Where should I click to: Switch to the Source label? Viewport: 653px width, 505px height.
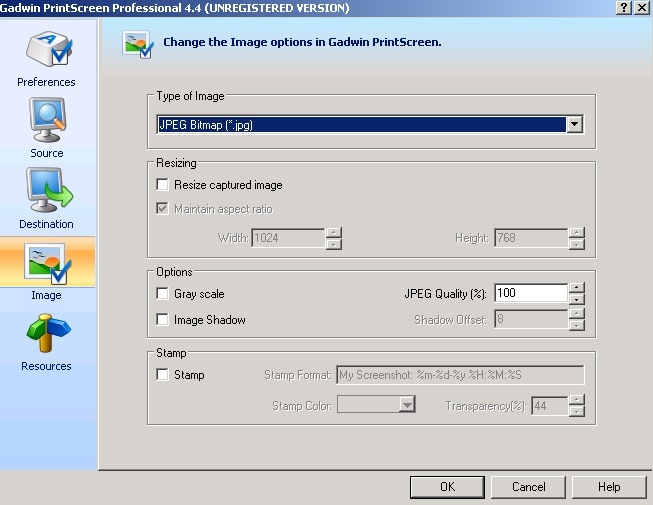coord(47,153)
